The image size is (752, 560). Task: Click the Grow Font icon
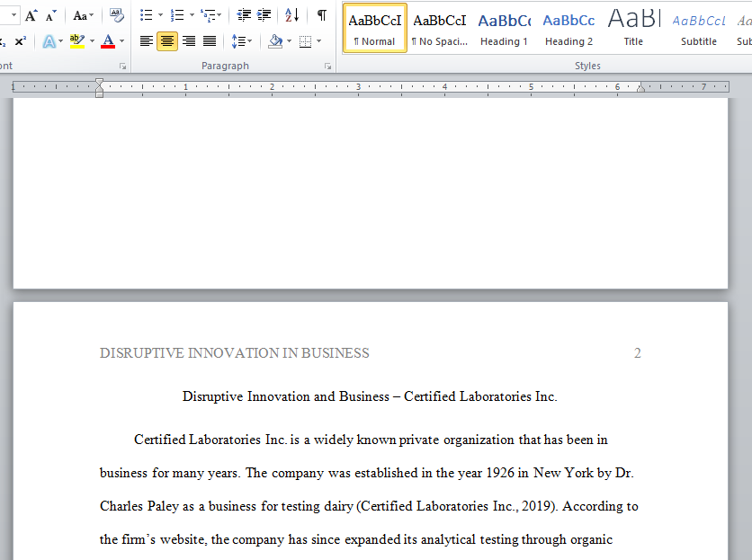tap(31, 16)
